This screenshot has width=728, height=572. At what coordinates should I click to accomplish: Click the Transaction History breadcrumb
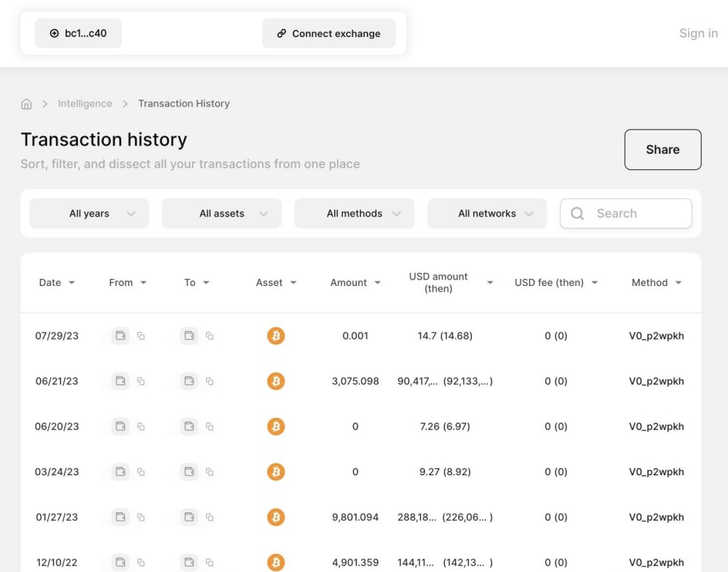tap(184, 104)
